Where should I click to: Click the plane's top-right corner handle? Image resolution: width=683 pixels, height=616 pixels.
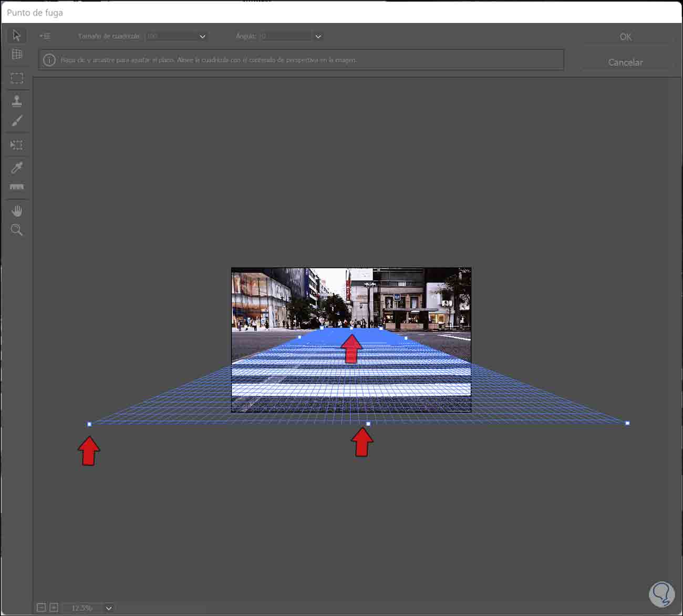tap(381, 328)
